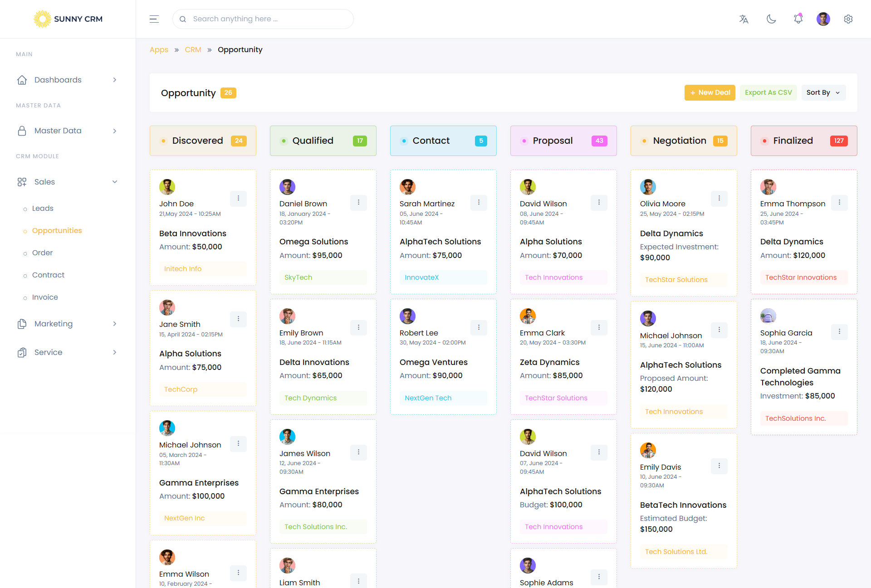Click the user profile avatar in header
The image size is (871, 588).
click(x=823, y=19)
